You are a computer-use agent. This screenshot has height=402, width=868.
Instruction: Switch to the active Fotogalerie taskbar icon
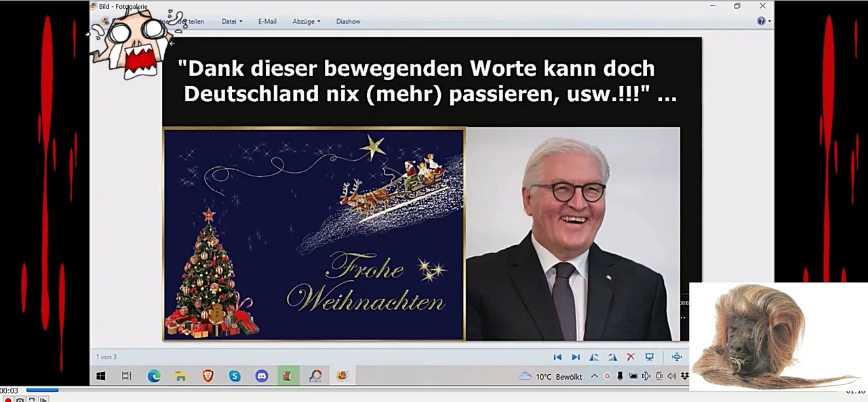coord(342,376)
